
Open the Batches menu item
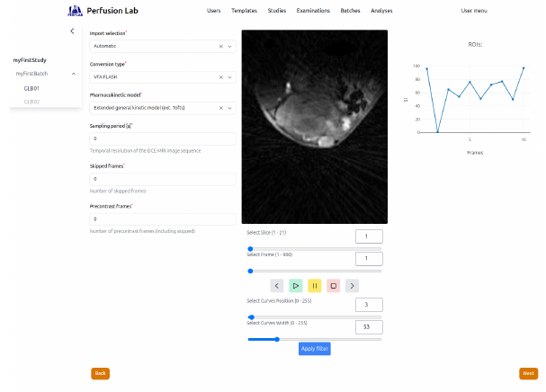[350, 11]
